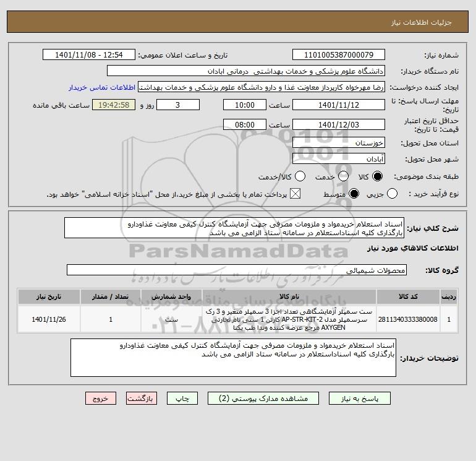
Task: Click the واحد شمارش column header
Action: click(x=171, y=296)
